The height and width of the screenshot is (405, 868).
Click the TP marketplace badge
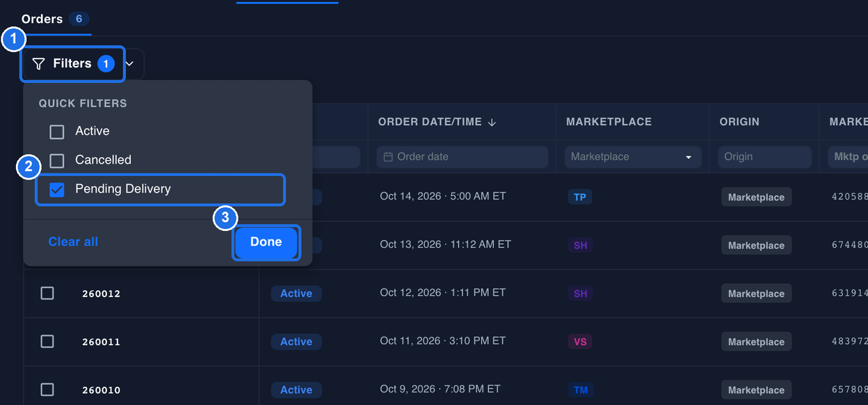point(580,197)
